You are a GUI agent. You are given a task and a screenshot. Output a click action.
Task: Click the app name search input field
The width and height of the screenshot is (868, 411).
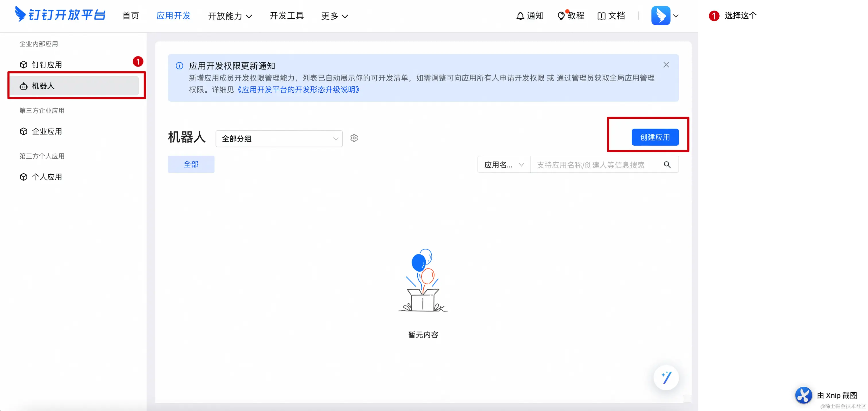593,165
